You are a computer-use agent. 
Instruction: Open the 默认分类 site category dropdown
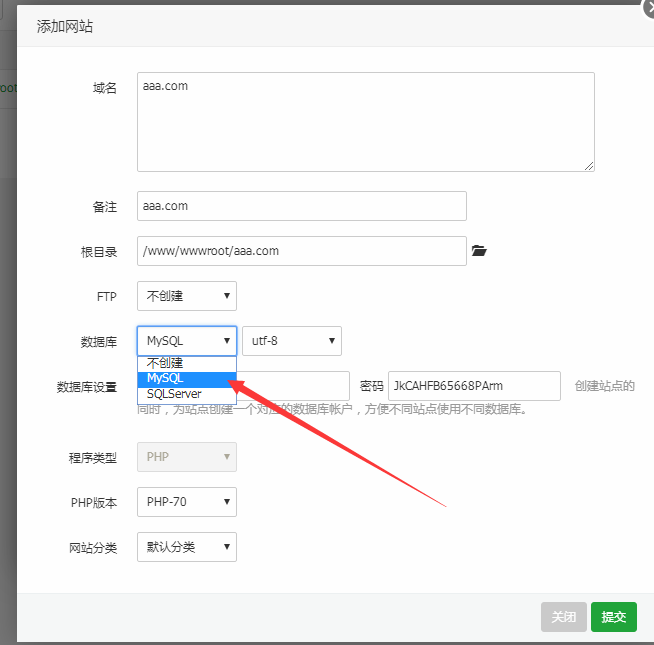coord(187,547)
